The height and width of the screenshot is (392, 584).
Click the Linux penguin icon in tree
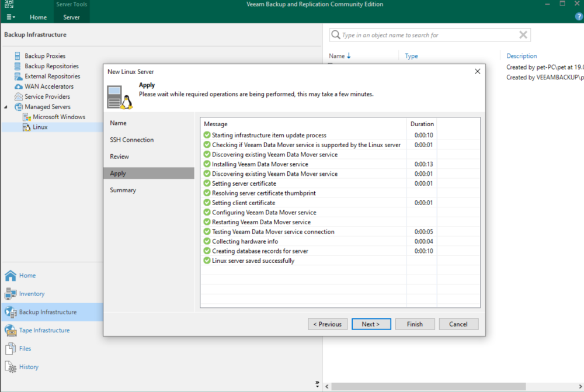click(27, 127)
